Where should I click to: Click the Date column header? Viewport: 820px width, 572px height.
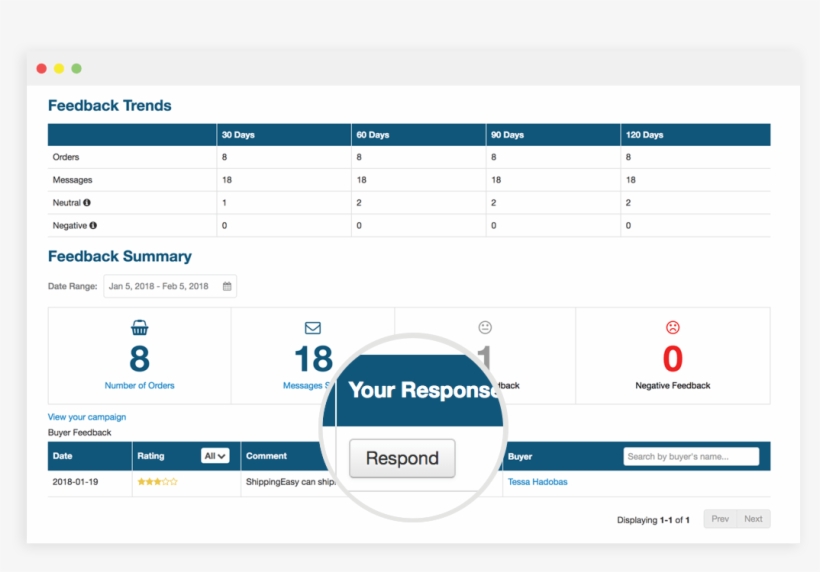pyautogui.click(x=89, y=456)
